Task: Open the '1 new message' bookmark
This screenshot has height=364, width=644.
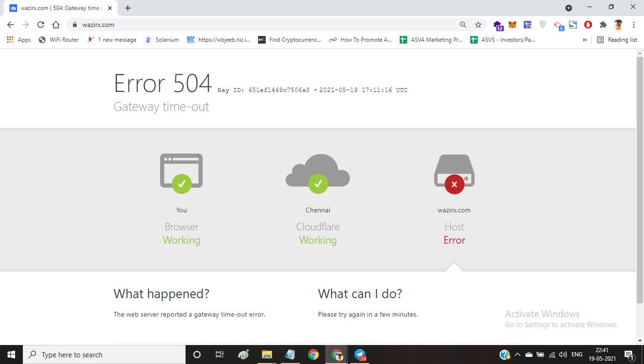Action: [112, 40]
